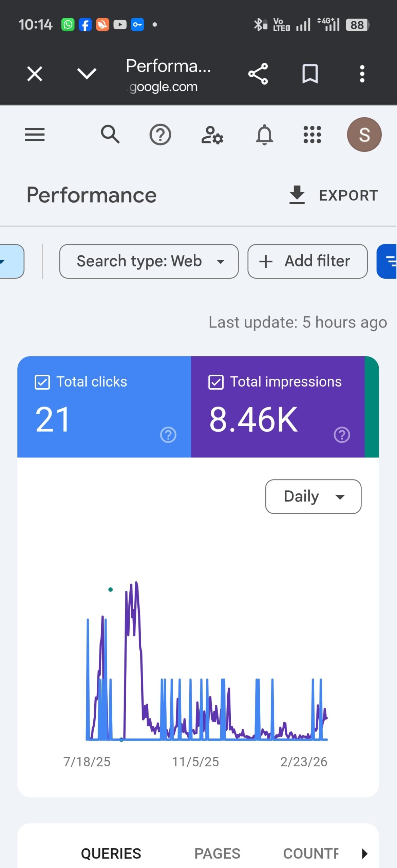The height and width of the screenshot is (868, 397).
Task: Tap the search magnifier icon
Action: (110, 135)
